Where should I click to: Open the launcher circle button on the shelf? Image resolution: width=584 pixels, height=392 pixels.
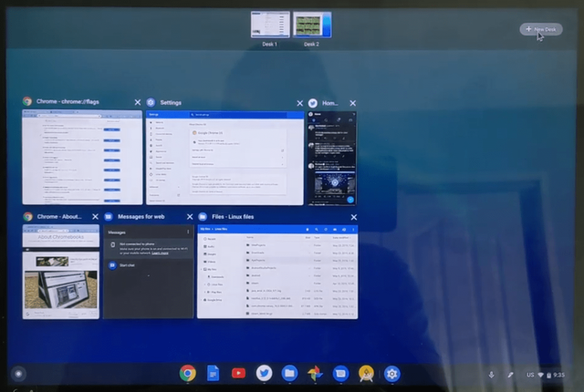pos(18,374)
